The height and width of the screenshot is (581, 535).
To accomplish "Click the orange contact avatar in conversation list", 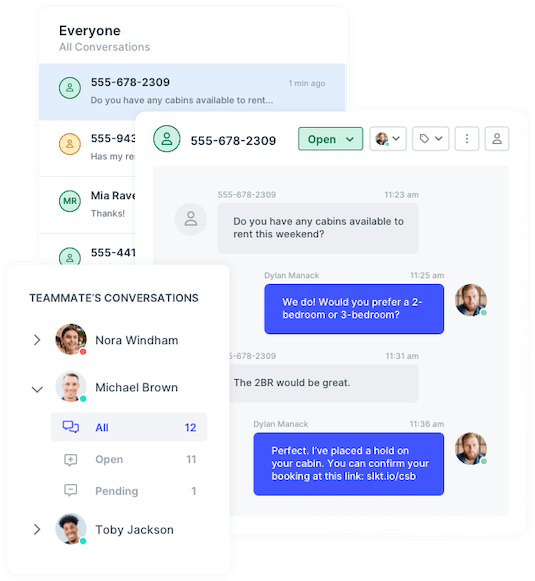I will coord(70,144).
